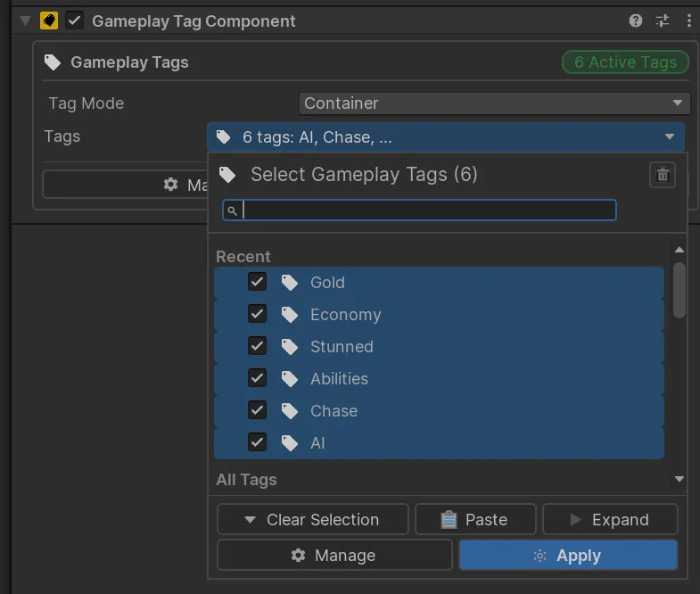
Task: Click the Tags property label
Action: pyautogui.click(x=62, y=136)
